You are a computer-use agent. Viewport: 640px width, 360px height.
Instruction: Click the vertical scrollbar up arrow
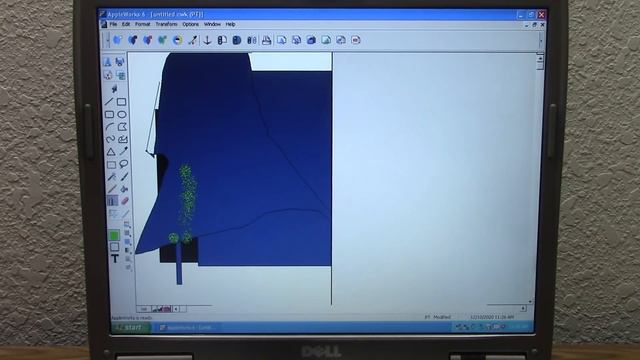point(540,58)
